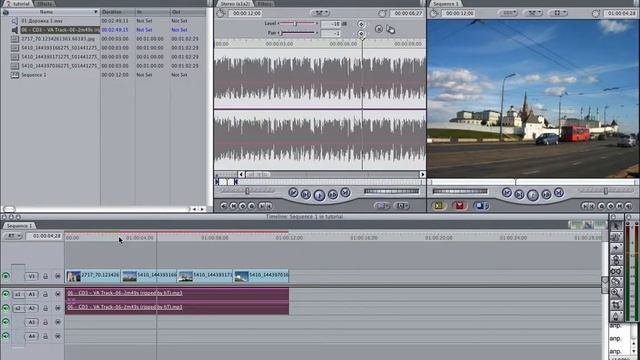The height and width of the screenshot is (360, 640).
Task: Click the Overwrite edit red button in the Canvas
Action: (459, 206)
